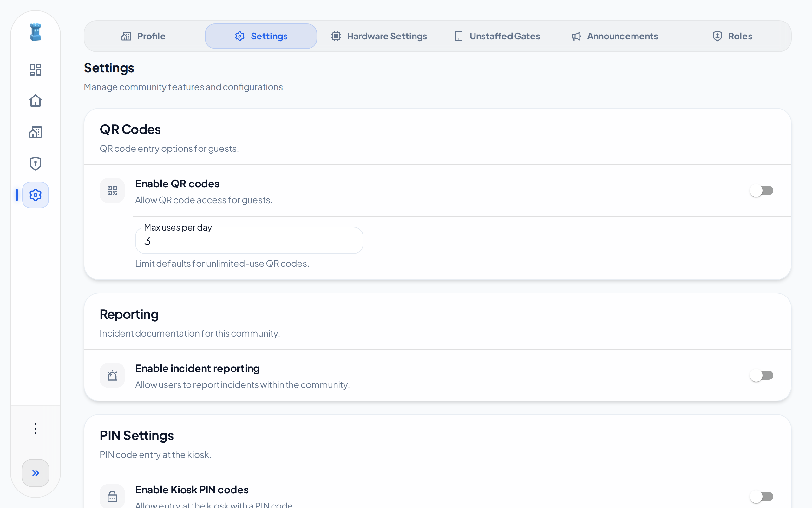Click the 'QR Codes' section heading
The image size is (812, 508).
pyautogui.click(x=130, y=130)
